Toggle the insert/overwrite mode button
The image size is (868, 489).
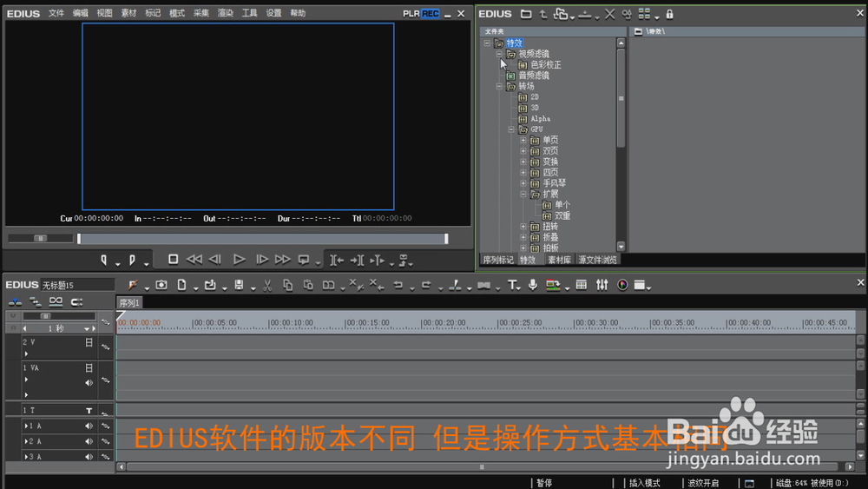point(15,301)
